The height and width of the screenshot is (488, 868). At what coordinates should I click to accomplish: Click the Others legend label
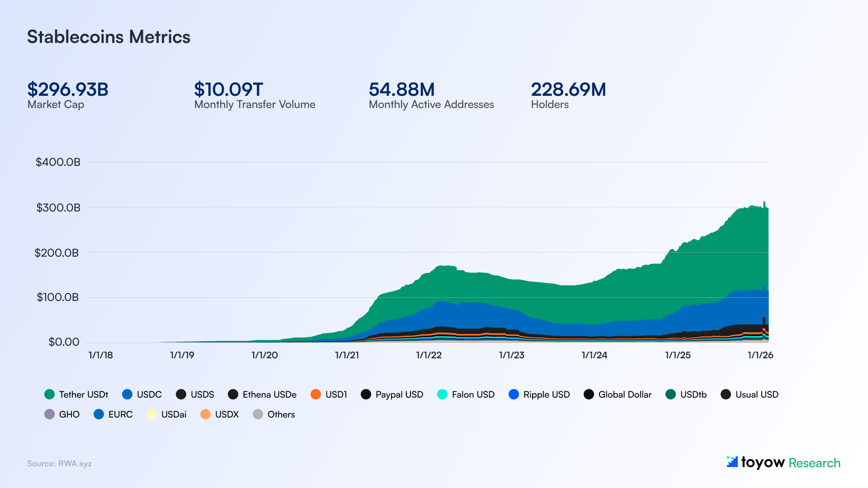pos(281,414)
